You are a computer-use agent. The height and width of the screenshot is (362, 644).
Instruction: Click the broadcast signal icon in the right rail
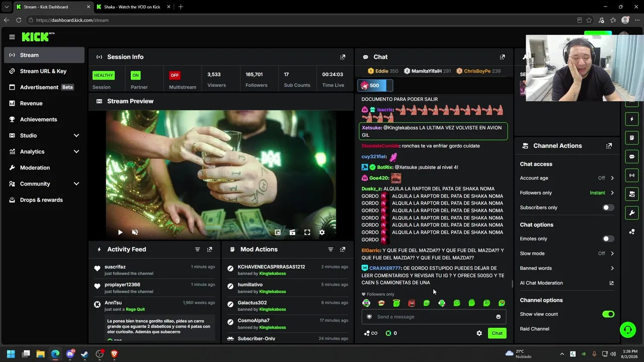click(x=632, y=175)
